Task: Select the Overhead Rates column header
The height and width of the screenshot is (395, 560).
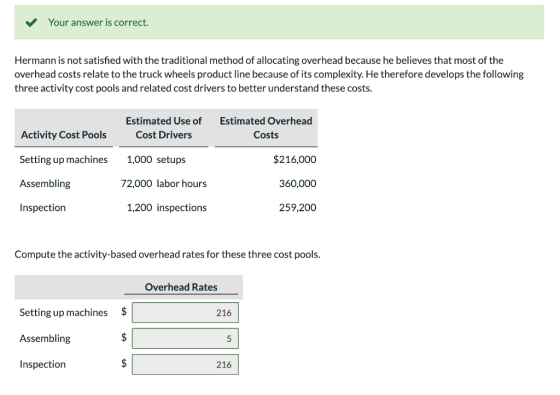Action: click(x=181, y=287)
